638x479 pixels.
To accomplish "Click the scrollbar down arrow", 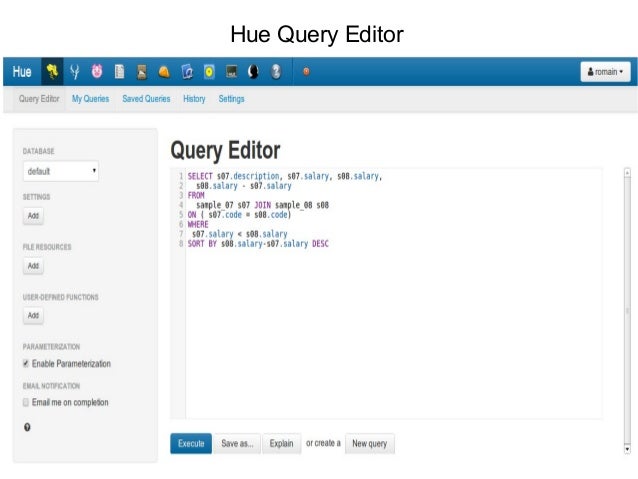I will (x=627, y=449).
